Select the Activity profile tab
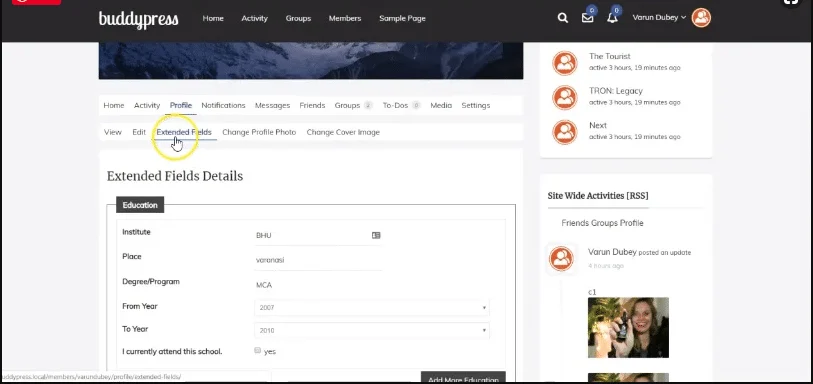 click(x=147, y=105)
